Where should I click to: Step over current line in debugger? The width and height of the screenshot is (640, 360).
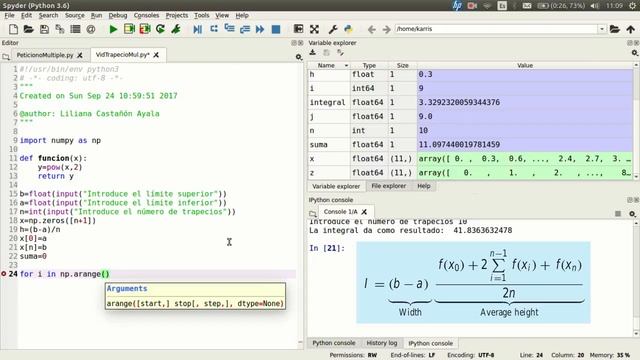pos(213,29)
